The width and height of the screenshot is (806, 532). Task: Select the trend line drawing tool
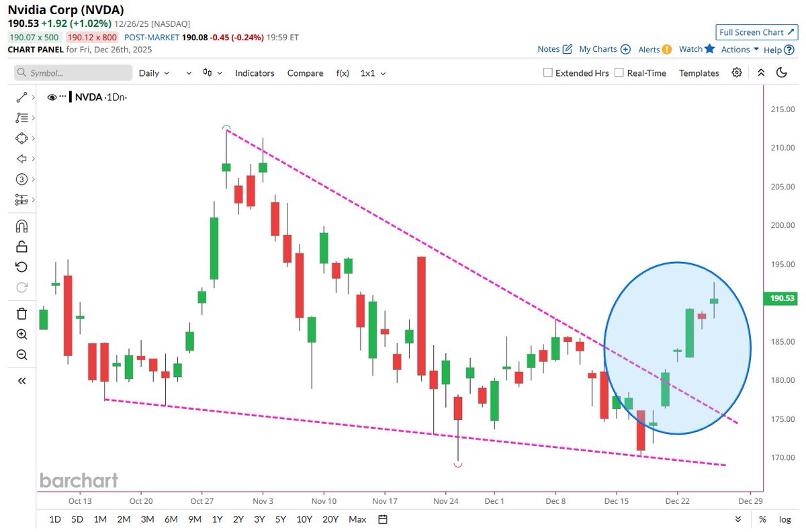pos(21,97)
